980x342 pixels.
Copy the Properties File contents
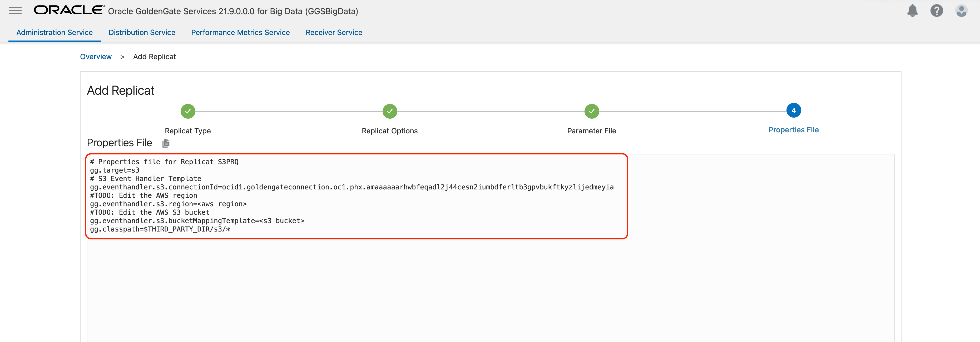[x=166, y=143]
